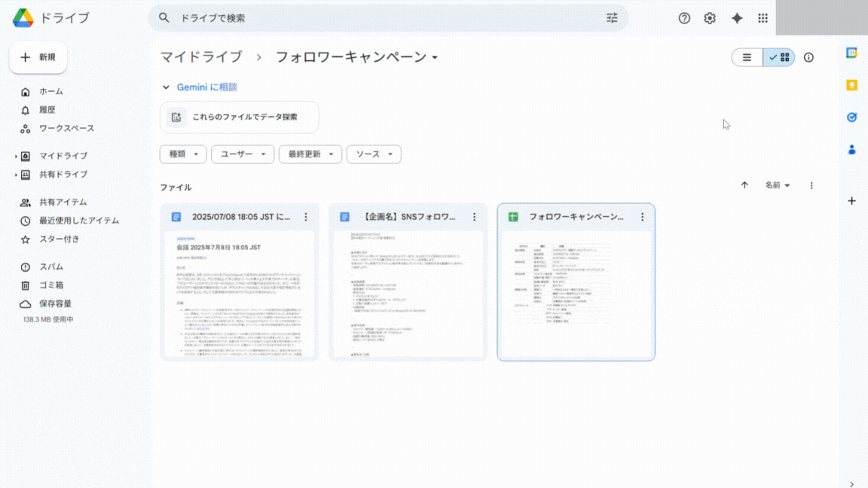Expand マイドライブ tree arrow in sidebar
Image resolution: width=868 pixels, height=488 pixels.
(x=16, y=156)
